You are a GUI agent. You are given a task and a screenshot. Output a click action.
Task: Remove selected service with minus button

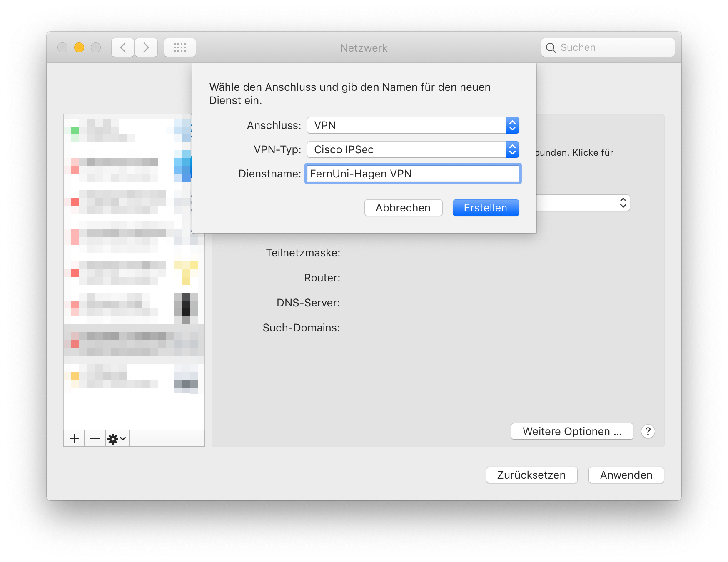(x=95, y=438)
